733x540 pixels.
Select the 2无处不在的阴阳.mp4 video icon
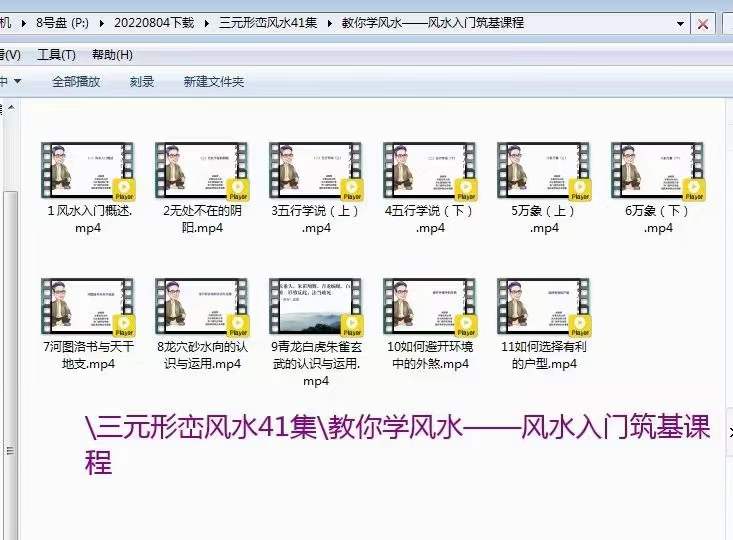point(202,172)
